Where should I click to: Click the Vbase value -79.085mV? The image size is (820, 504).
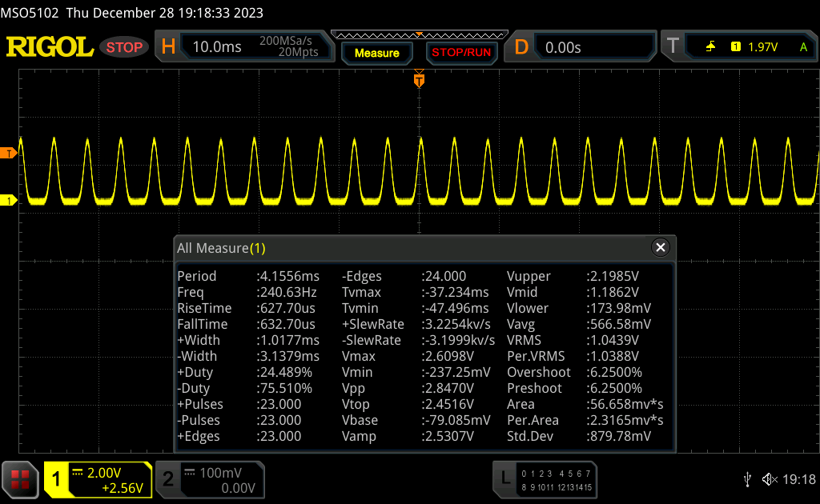tap(456, 420)
